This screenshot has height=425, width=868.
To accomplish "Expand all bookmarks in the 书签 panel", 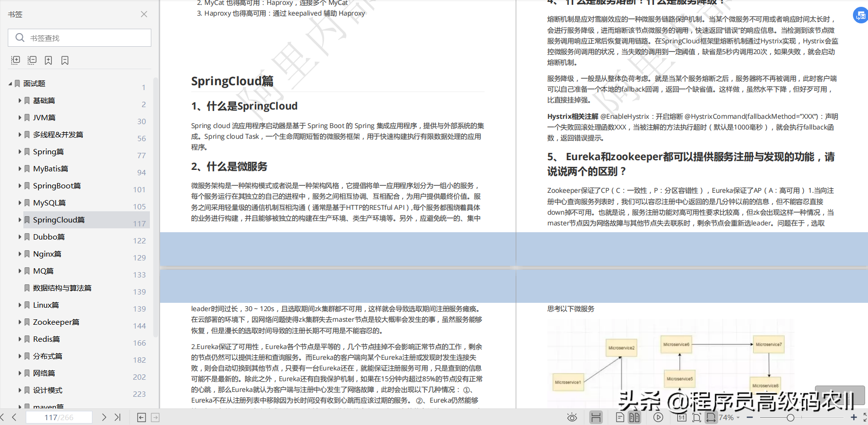I will [x=16, y=60].
